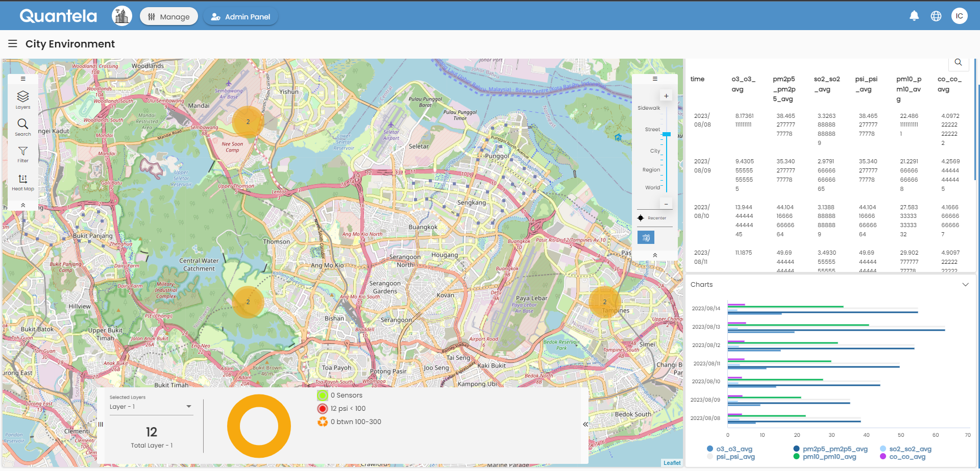Toggle pm10_pm10_avg chart series
This screenshot has width=980, height=471.
pyautogui.click(x=825, y=457)
